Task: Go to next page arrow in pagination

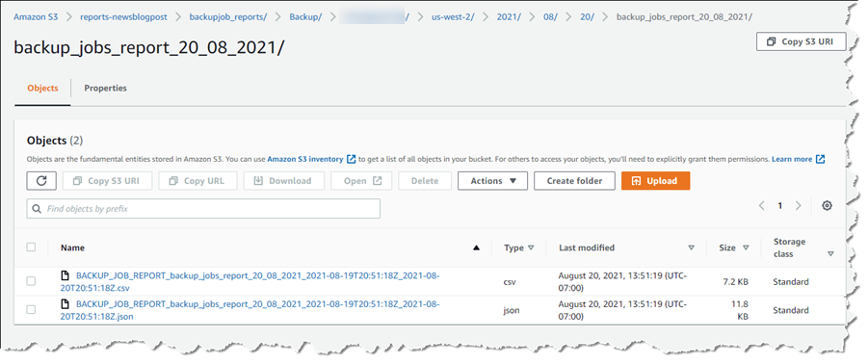Action: point(798,206)
